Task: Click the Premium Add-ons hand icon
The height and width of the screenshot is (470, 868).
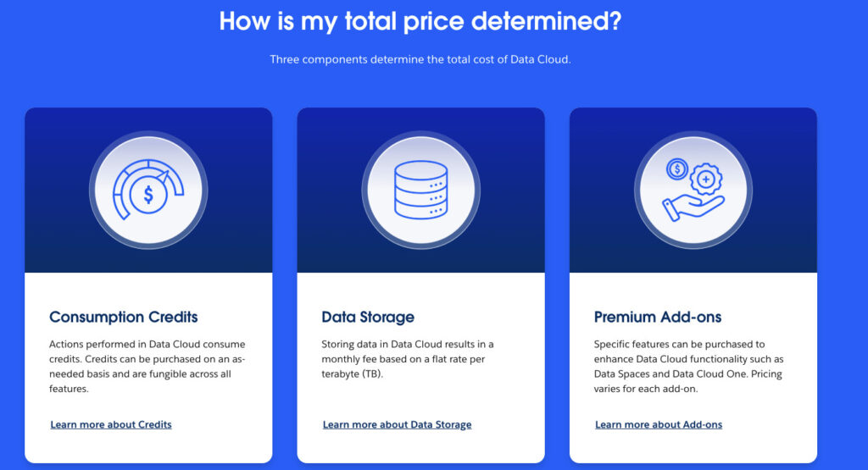Action: click(x=693, y=190)
